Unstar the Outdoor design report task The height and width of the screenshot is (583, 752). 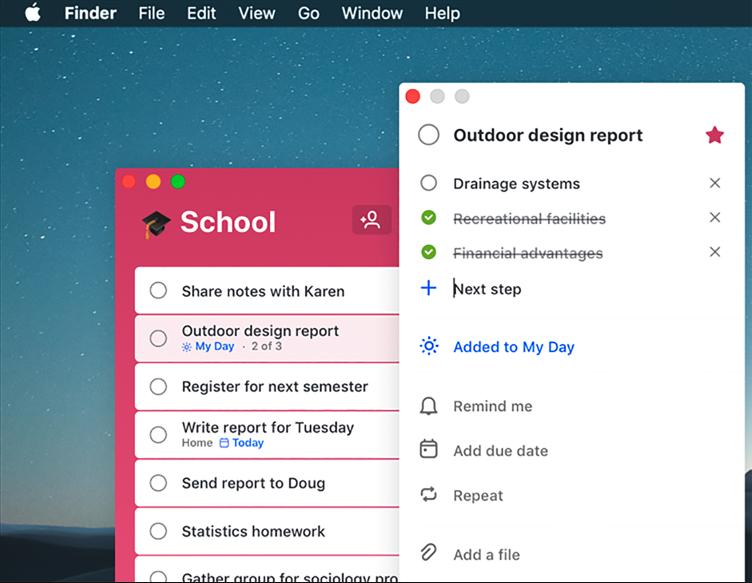click(x=715, y=135)
